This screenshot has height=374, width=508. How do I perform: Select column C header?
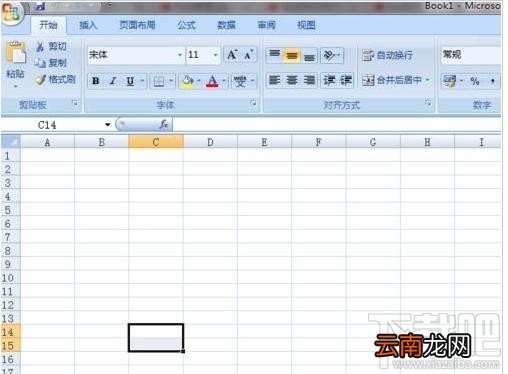156,142
